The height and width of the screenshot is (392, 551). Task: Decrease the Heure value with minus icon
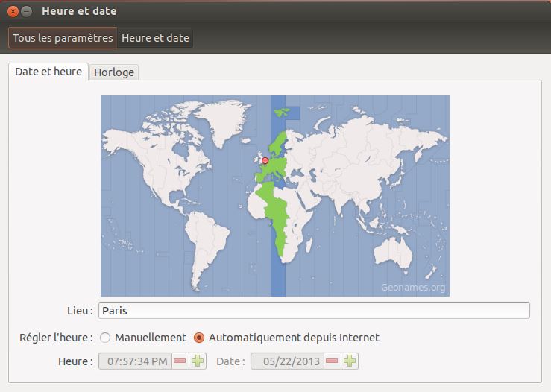[x=180, y=361]
